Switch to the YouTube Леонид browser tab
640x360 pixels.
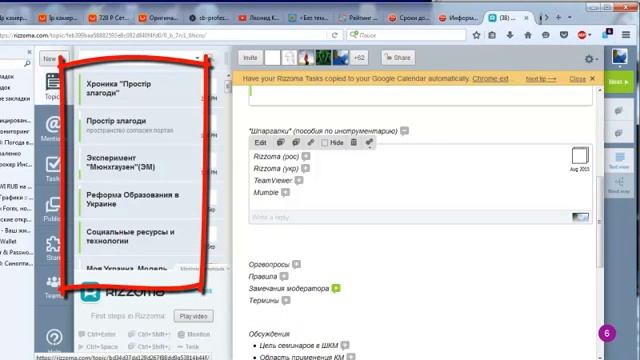click(x=259, y=18)
